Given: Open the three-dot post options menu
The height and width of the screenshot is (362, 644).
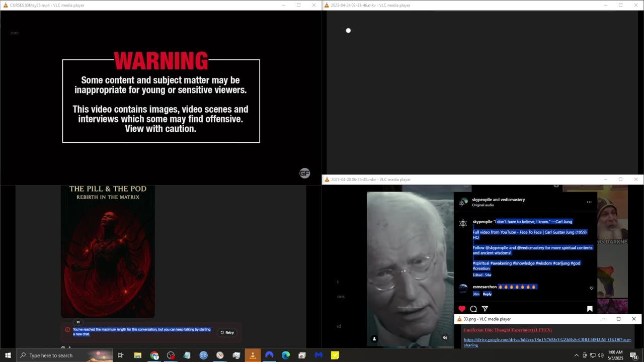Looking at the screenshot, I should (589, 202).
